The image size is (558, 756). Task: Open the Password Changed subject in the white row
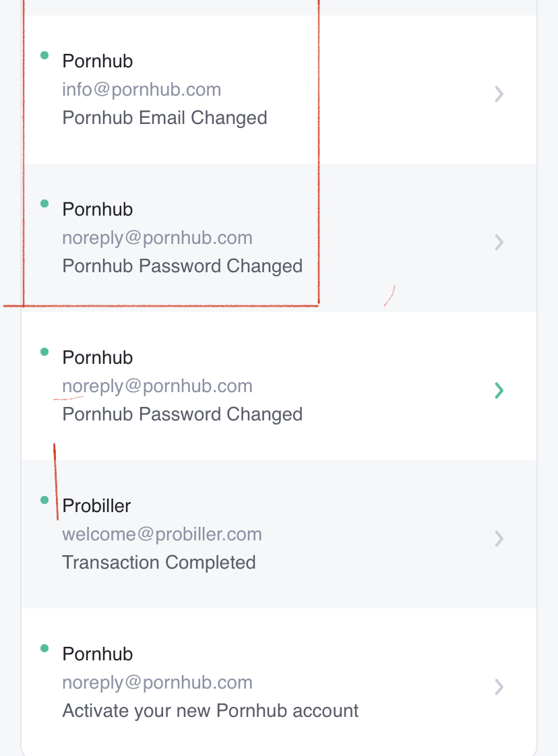[x=183, y=414]
